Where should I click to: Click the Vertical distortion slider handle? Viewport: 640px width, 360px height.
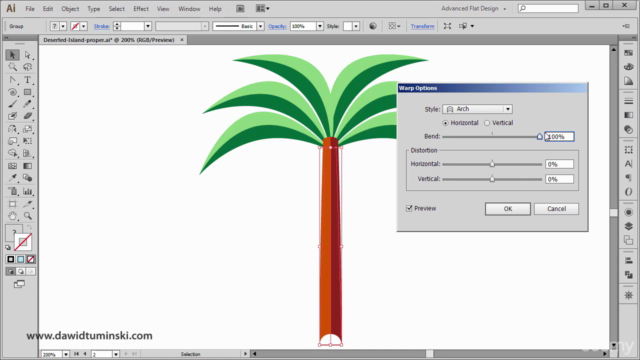point(492,179)
